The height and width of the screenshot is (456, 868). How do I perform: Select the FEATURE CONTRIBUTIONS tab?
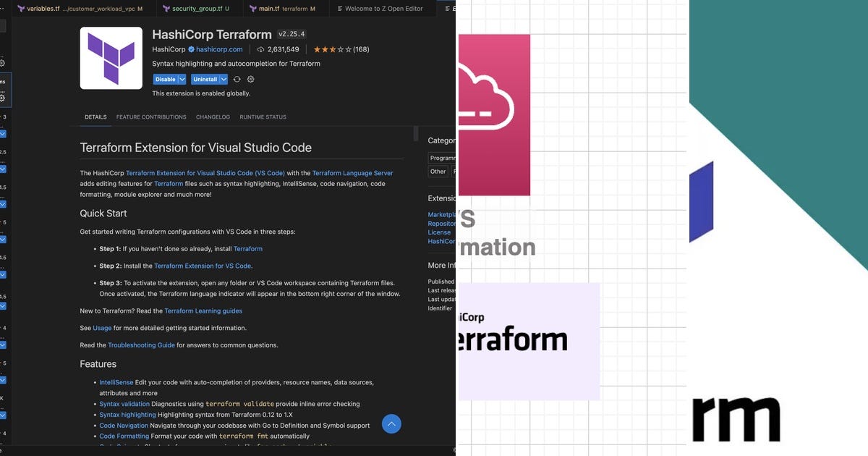[151, 117]
